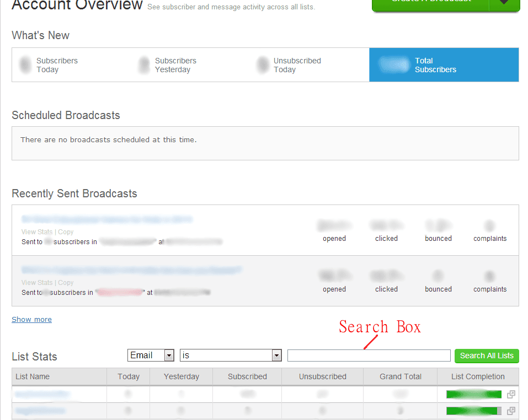Click into the List Stats search box

coord(369,356)
